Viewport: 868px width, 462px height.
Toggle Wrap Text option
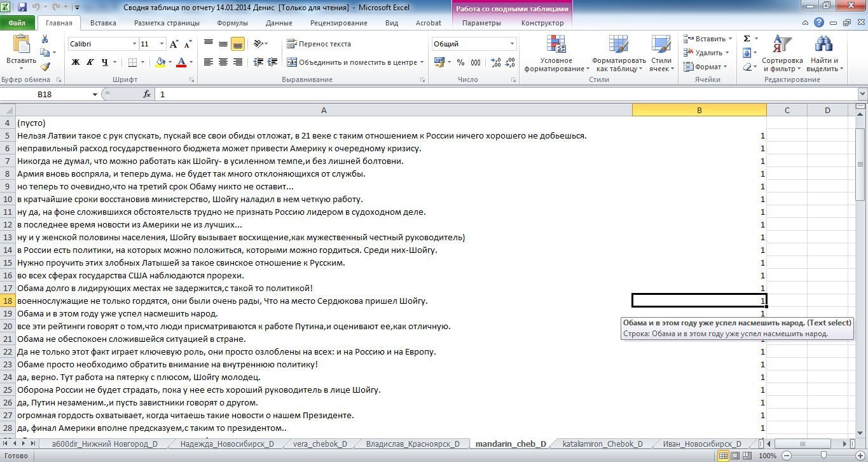point(319,44)
